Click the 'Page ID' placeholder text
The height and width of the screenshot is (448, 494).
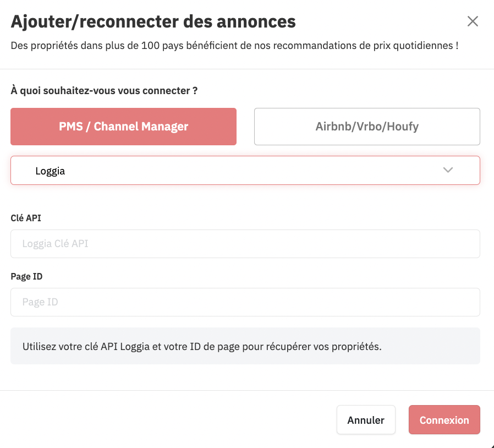tap(40, 302)
